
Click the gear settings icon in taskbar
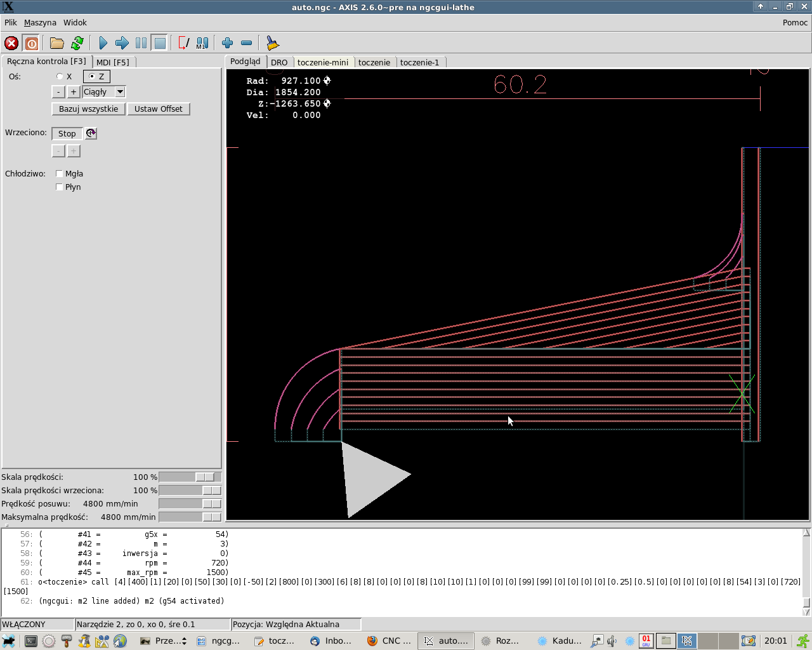pyautogui.click(x=49, y=641)
